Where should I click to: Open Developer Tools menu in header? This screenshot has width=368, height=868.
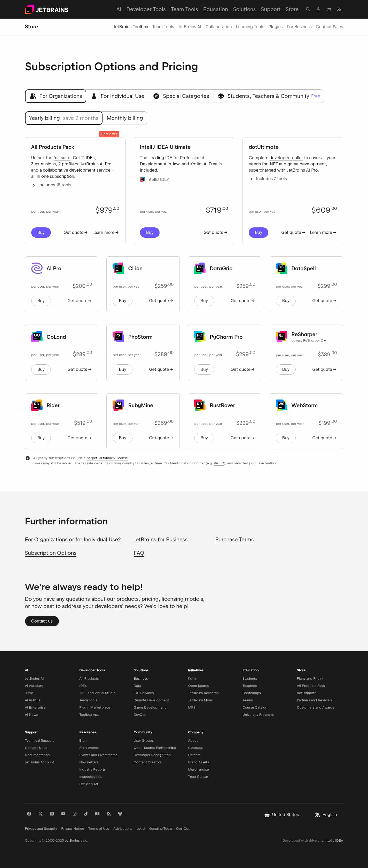tap(146, 10)
